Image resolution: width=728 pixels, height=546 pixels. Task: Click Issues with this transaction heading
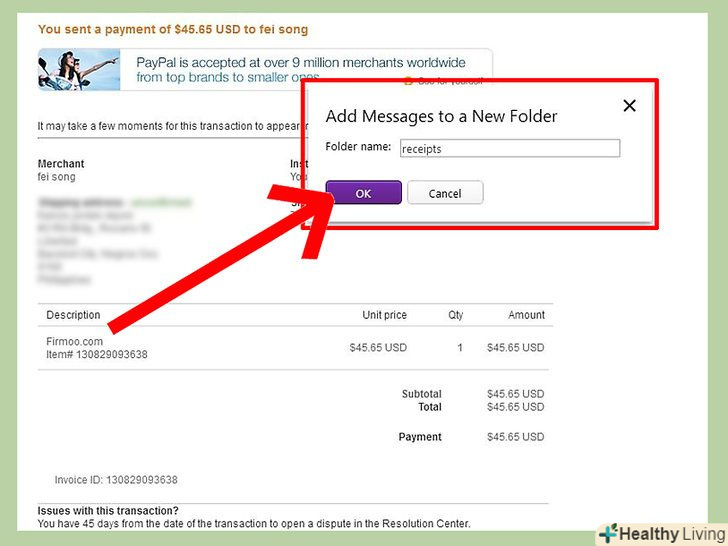(x=108, y=510)
